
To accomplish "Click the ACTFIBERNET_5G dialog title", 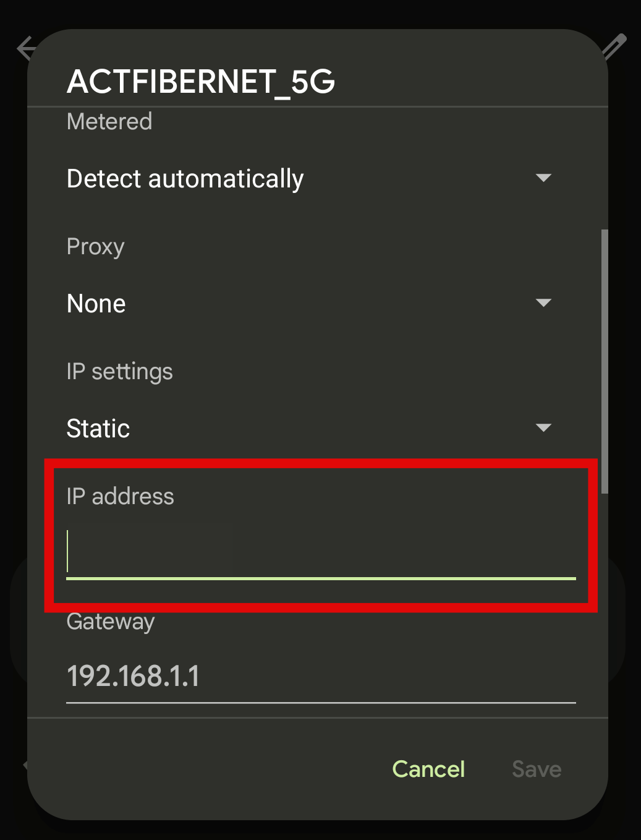I will click(201, 82).
